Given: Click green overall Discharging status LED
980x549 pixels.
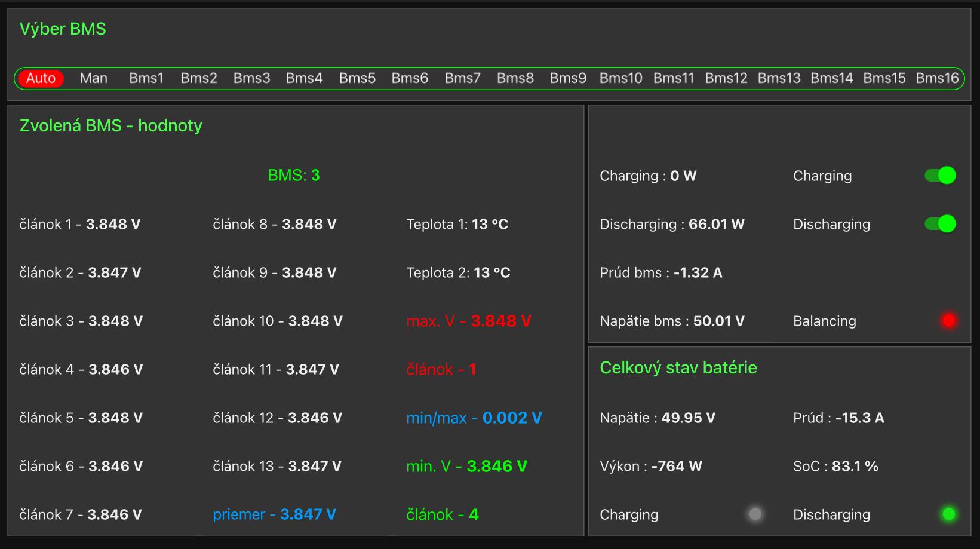Looking at the screenshot, I should click(x=948, y=514).
